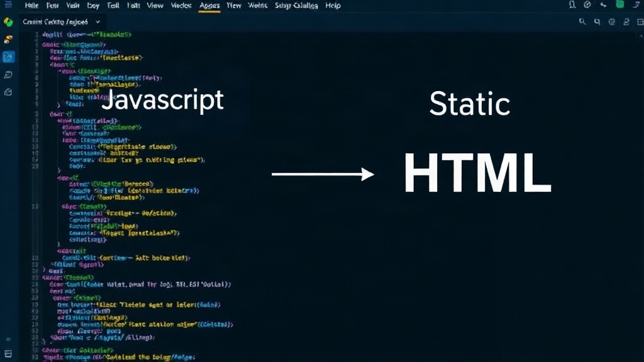Click the green app logo icon
This screenshot has height=362, width=644.
pyautogui.click(x=8, y=22)
